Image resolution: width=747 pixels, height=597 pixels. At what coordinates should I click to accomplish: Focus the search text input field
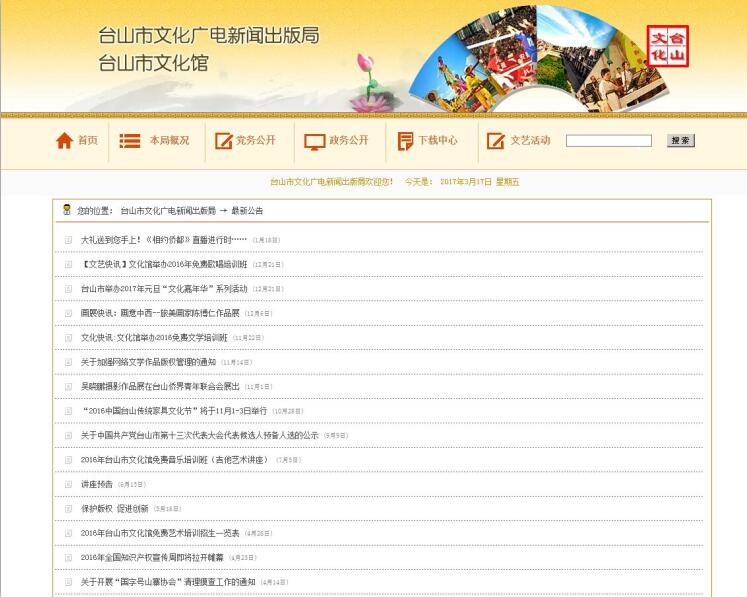608,141
